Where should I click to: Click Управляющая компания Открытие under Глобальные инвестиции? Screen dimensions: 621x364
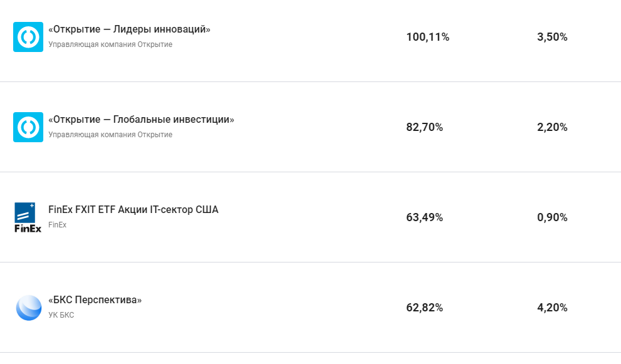110,135
